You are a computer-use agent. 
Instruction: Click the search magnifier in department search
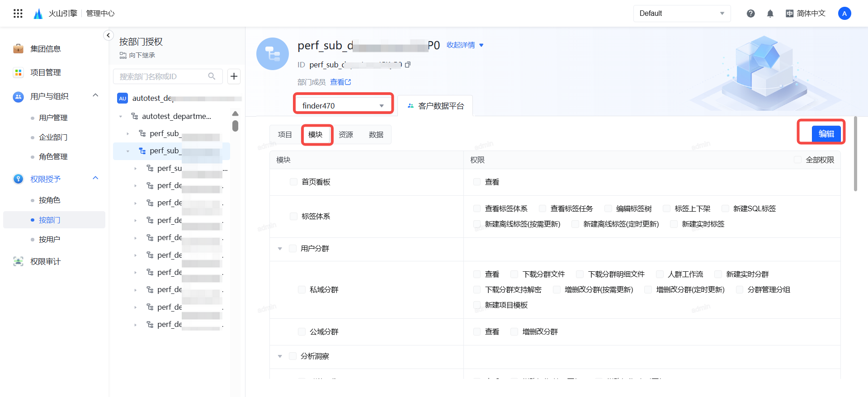[212, 76]
